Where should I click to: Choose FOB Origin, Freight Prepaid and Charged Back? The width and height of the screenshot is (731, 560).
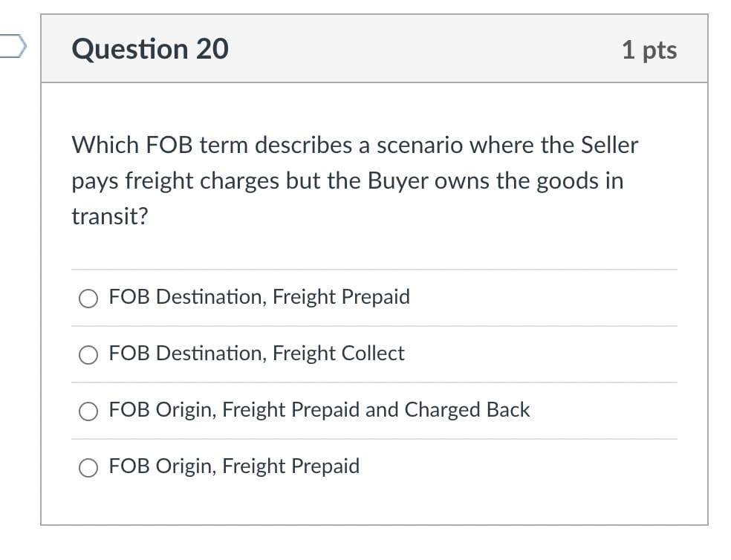click(319, 410)
